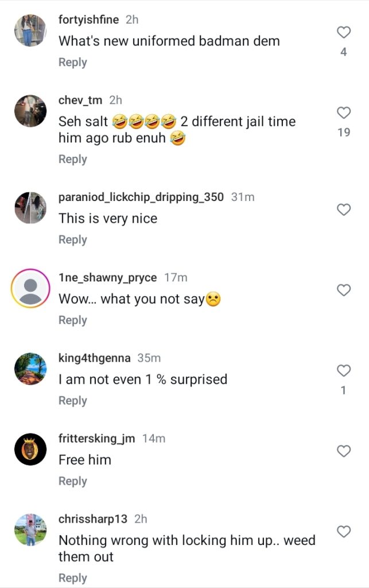Viewport: 369px width, 588px height.
Task: Like king4thgenna's "not surprised" comment
Action: [x=343, y=370]
